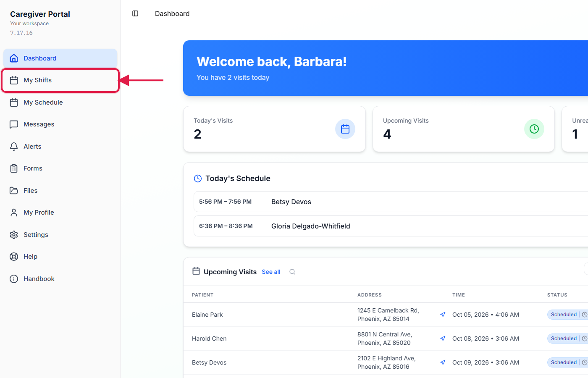The width and height of the screenshot is (588, 378).
Task: Click Dashboard breadcrumb title in header
Action: [172, 13]
